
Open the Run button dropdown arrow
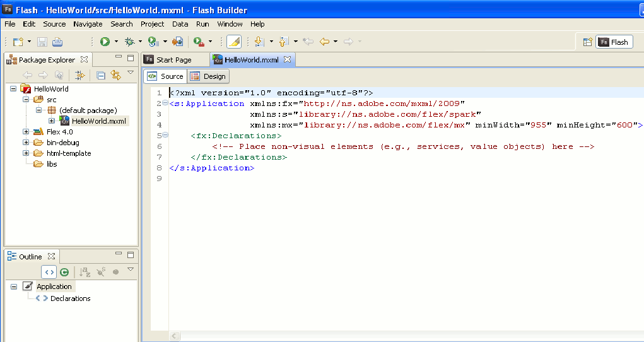tap(116, 42)
